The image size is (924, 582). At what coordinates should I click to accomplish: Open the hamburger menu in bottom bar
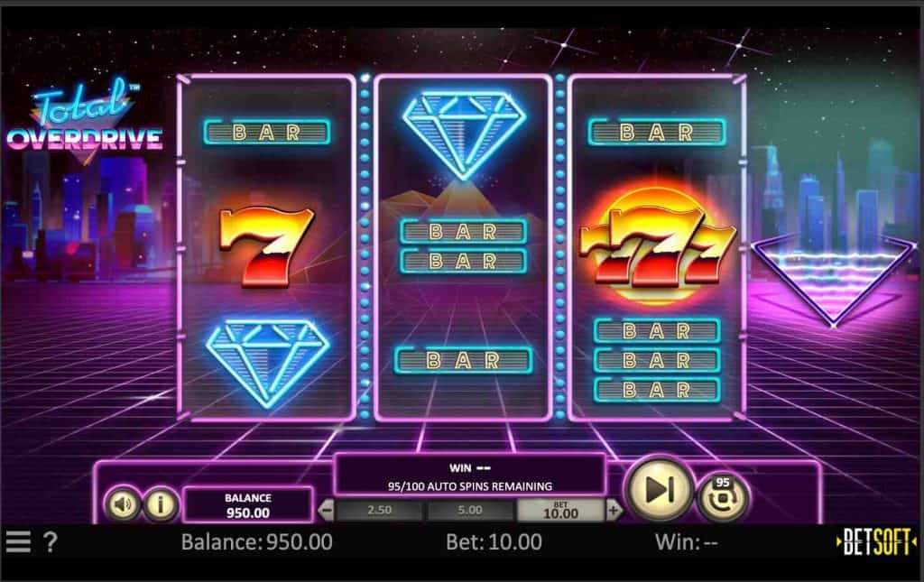tap(18, 541)
